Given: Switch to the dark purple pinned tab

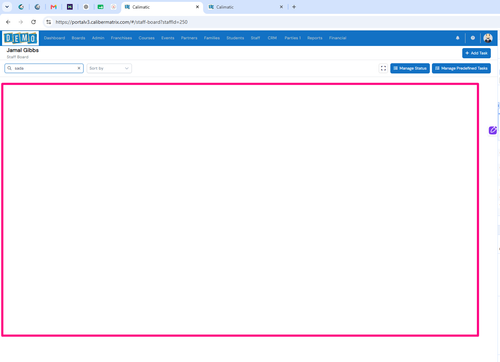Looking at the screenshot, I should click(x=70, y=7).
